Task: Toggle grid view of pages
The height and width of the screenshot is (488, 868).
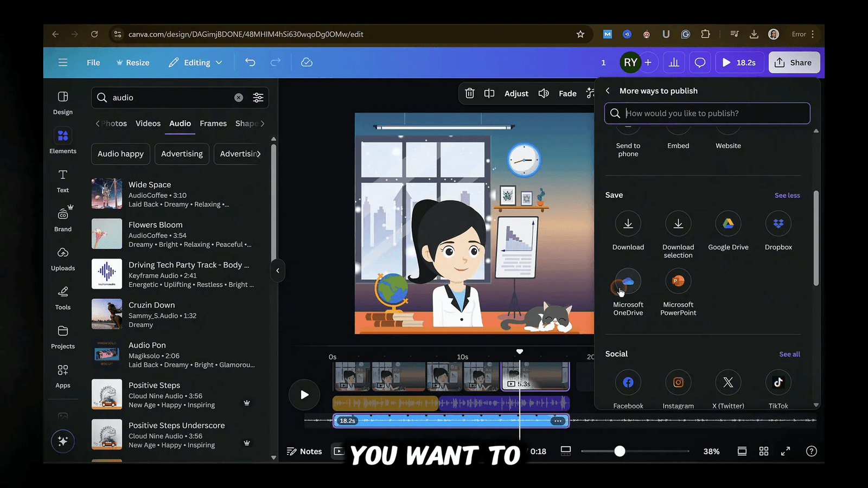Action: click(764, 451)
